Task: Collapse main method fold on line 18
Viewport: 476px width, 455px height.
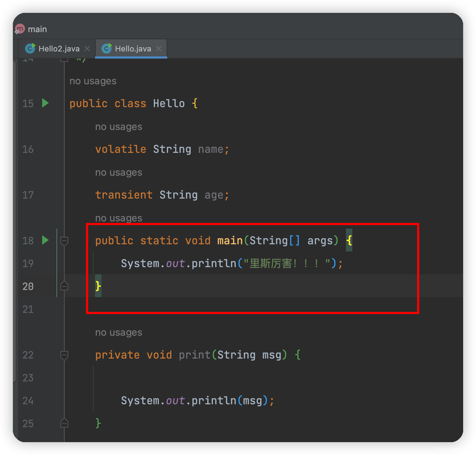Action: click(x=64, y=241)
